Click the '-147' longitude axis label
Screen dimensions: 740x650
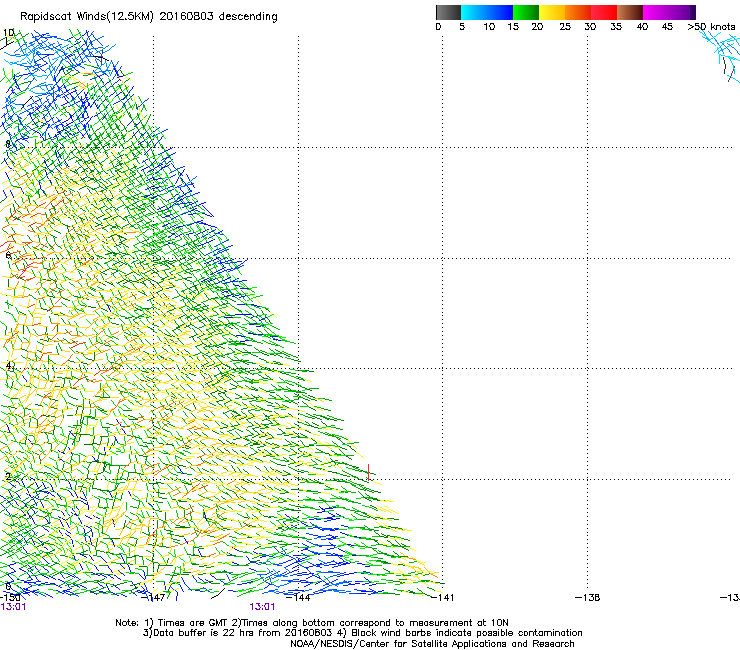pyautogui.click(x=153, y=598)
